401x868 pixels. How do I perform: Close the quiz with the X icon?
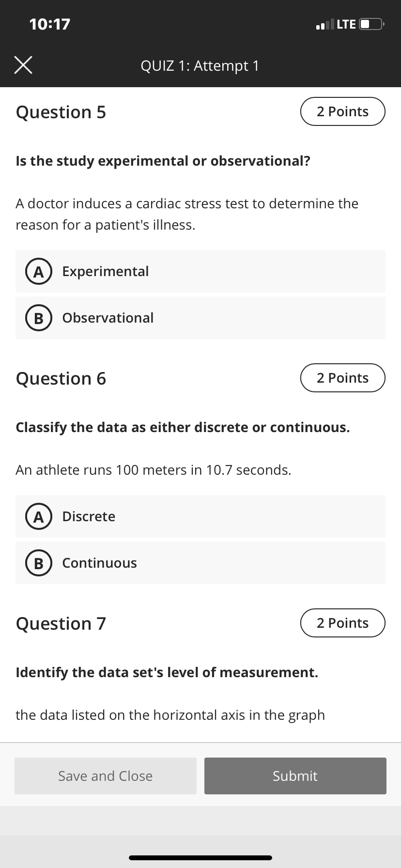(23, 65)
